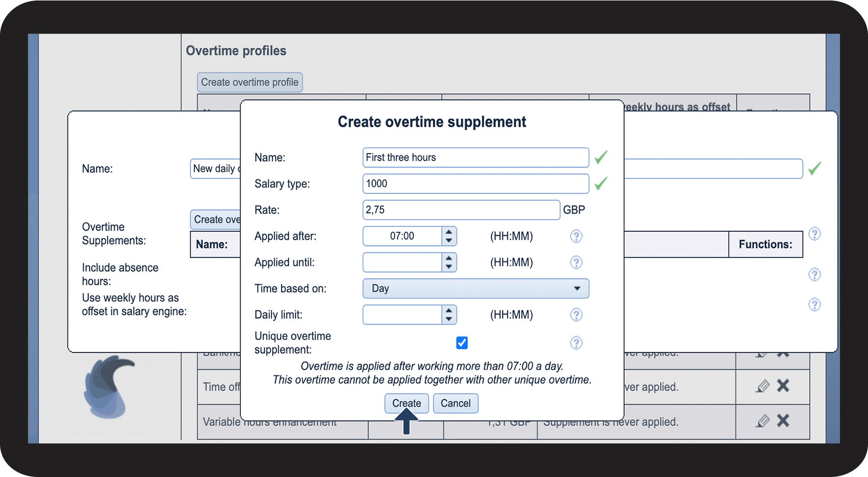Click edit pencil in Time off row
The height and width of the screenshot is (477, 868).
[762, 386]
